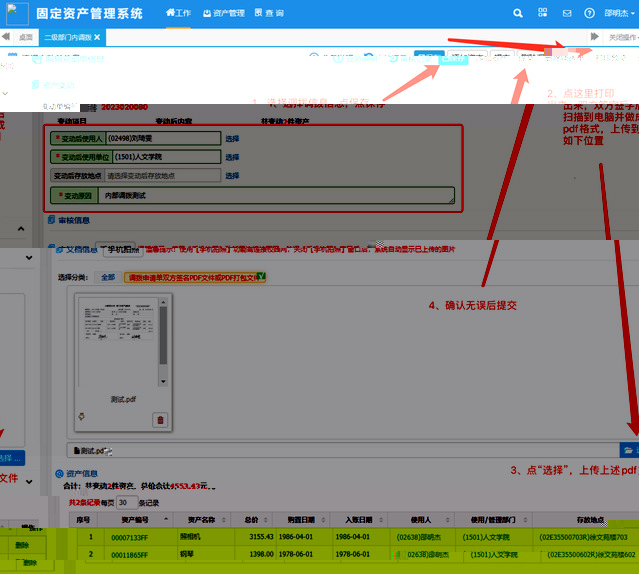Click the 照相机 asset name cell
Viewport: 639px width, 574px height.
click(x=190, y=537)
